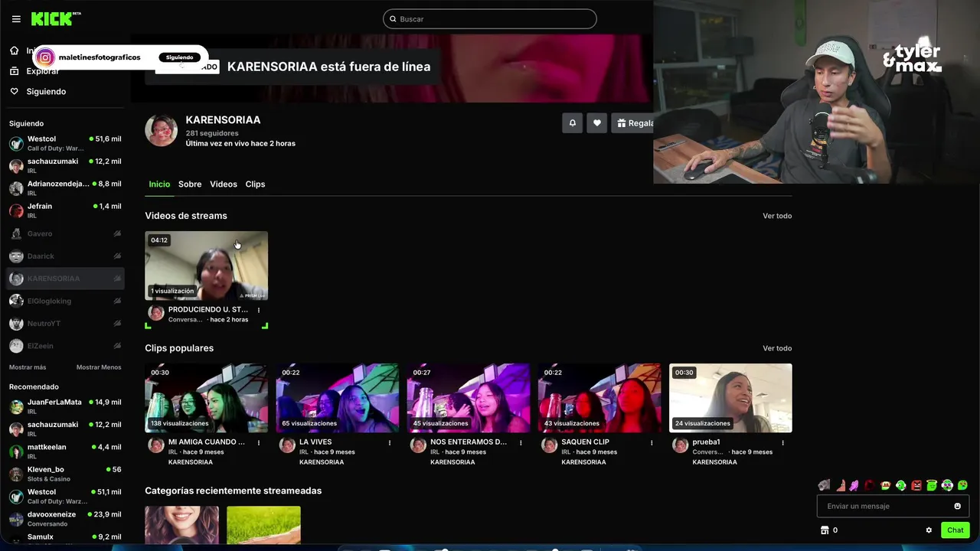Click the LA VIVES clip title
The width and height of the screenshot is (980, 551).
pyautogui.click(x=315, y=442)
